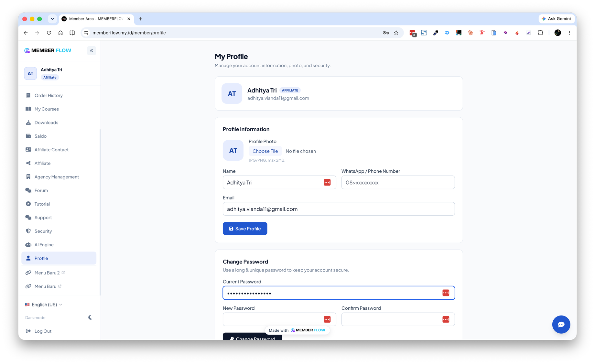Reload the page

coord(49,33)
